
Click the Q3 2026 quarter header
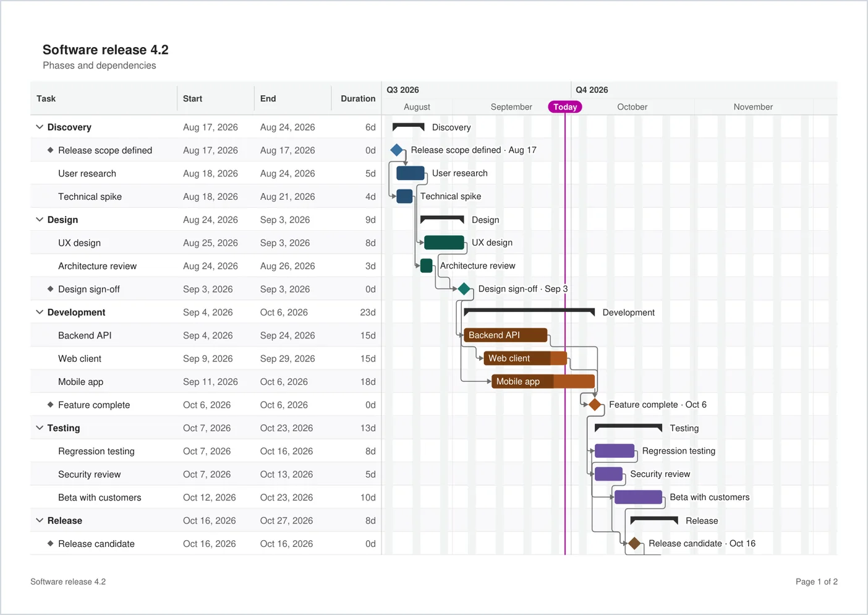403,90
